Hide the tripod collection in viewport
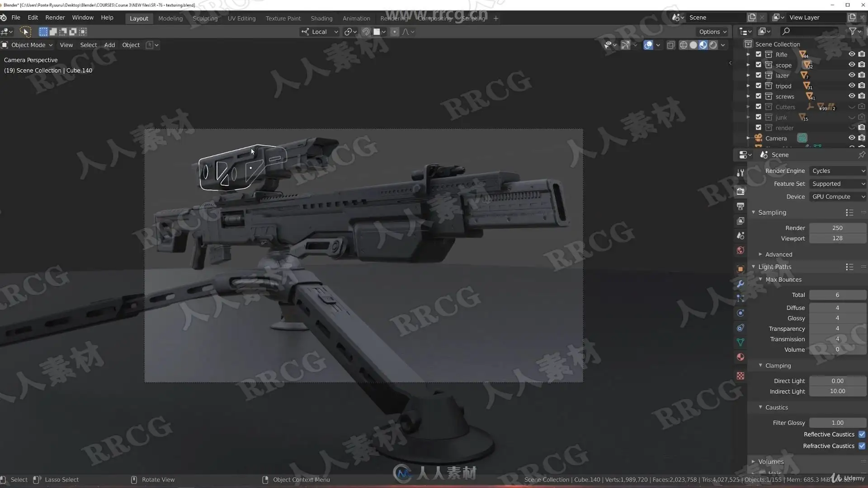 tap(851, 85)
